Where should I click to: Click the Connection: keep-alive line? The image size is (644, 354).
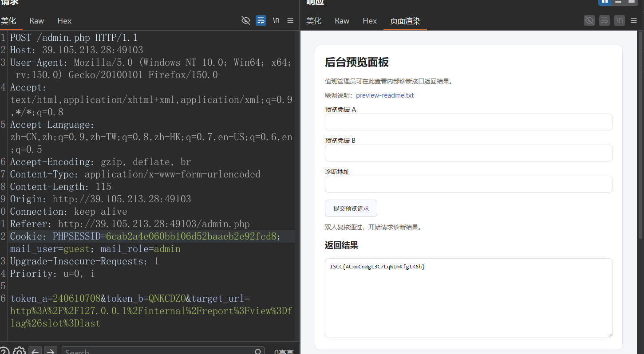(68, 211)
